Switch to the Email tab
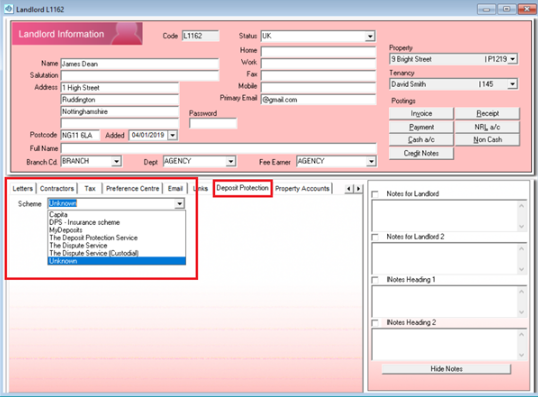 pyautogui.click(x=175, y=188)
